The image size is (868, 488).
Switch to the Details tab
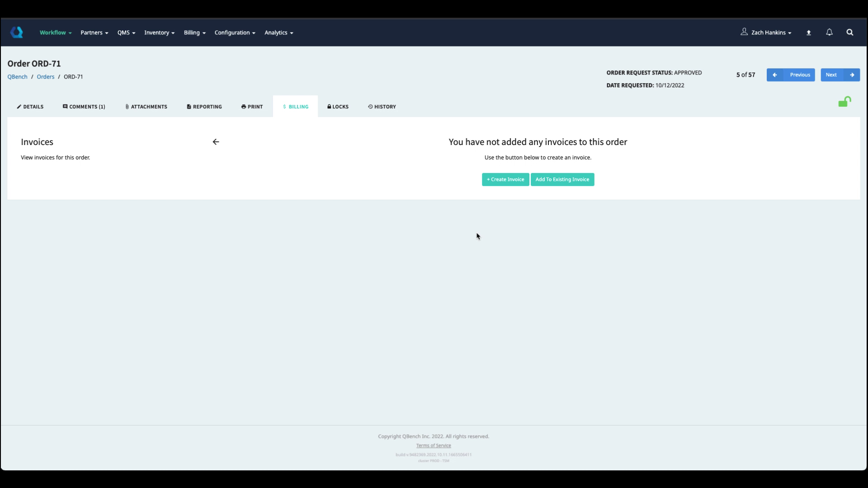pos(30,107)
